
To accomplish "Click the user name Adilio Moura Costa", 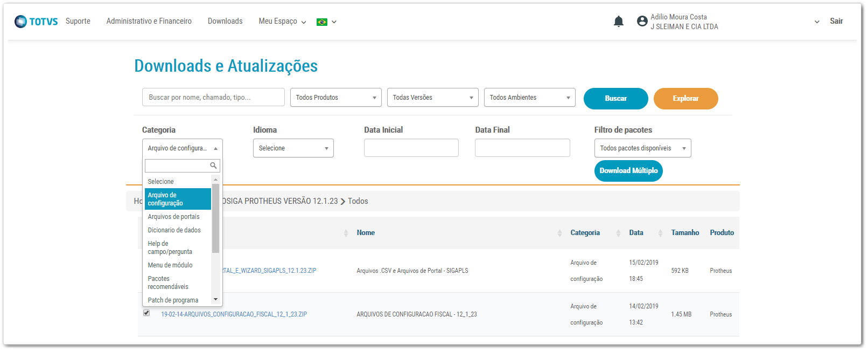I will pyautogui.click(x=678, y=17).
